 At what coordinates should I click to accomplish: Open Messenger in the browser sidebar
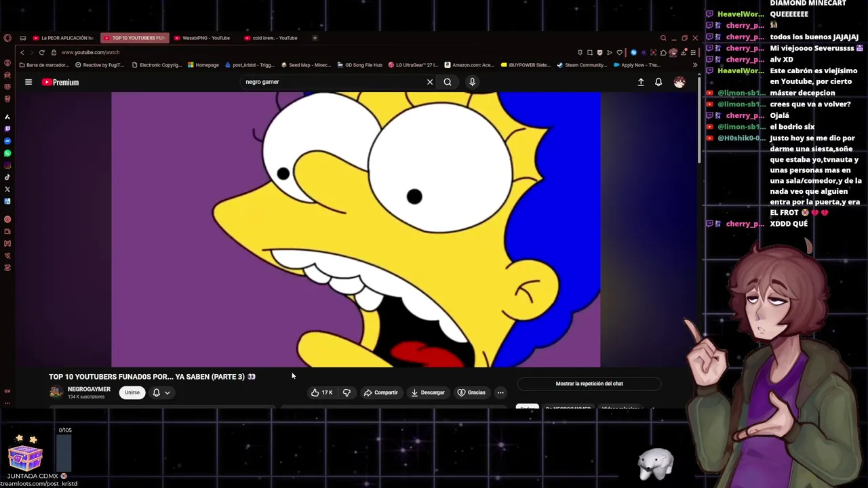(7, 141)
